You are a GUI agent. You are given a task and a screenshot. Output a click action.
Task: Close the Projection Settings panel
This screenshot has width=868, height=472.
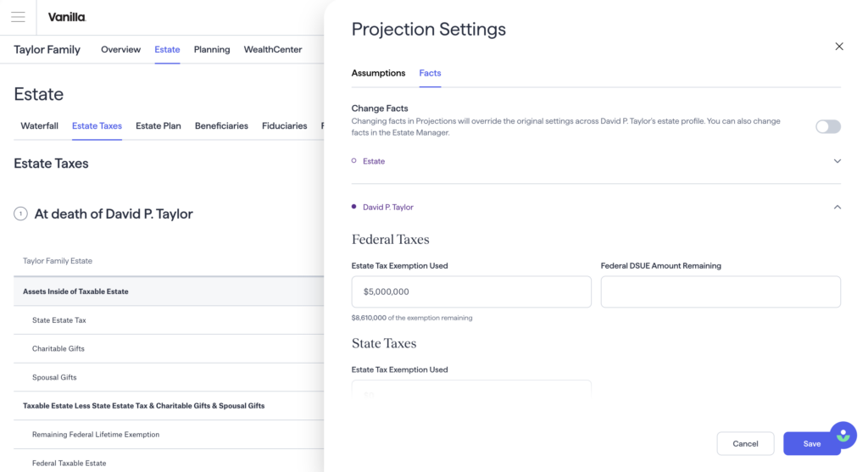coord(839,47)
